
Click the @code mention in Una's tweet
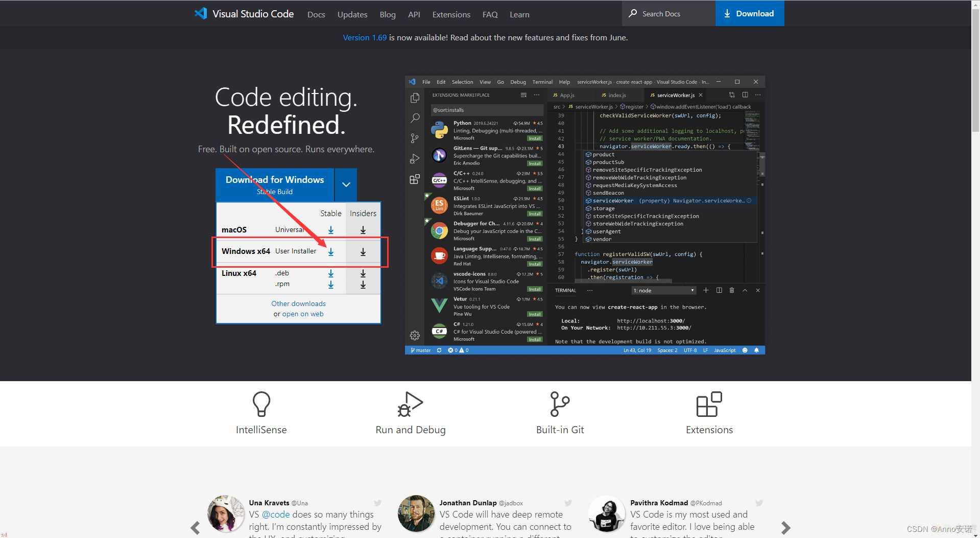[276, 514]
